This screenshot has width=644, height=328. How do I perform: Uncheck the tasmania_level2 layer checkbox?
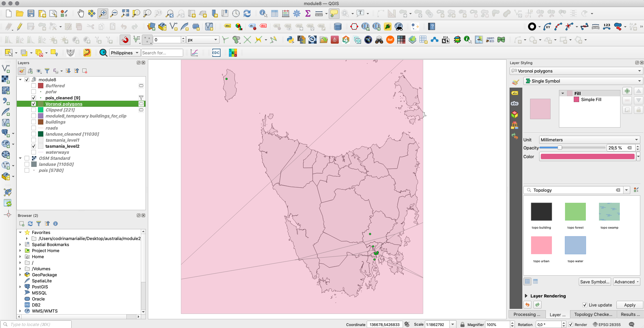point(34,146)
